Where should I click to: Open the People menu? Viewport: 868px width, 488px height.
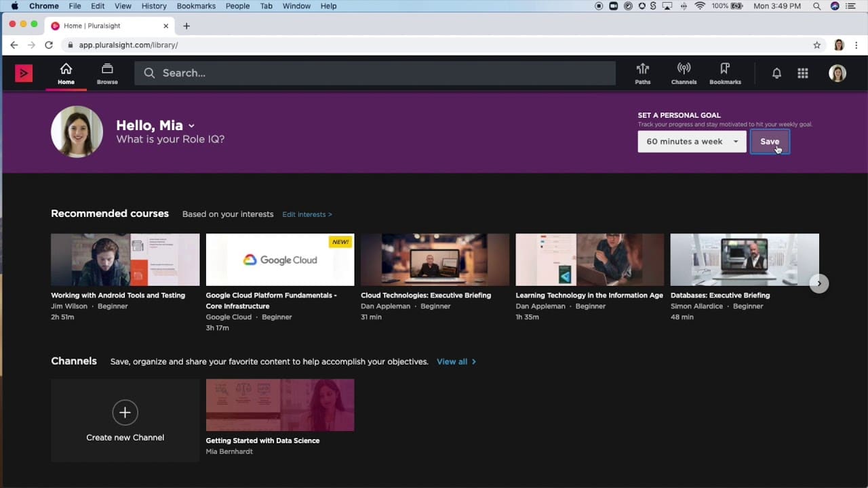[237, 6]
